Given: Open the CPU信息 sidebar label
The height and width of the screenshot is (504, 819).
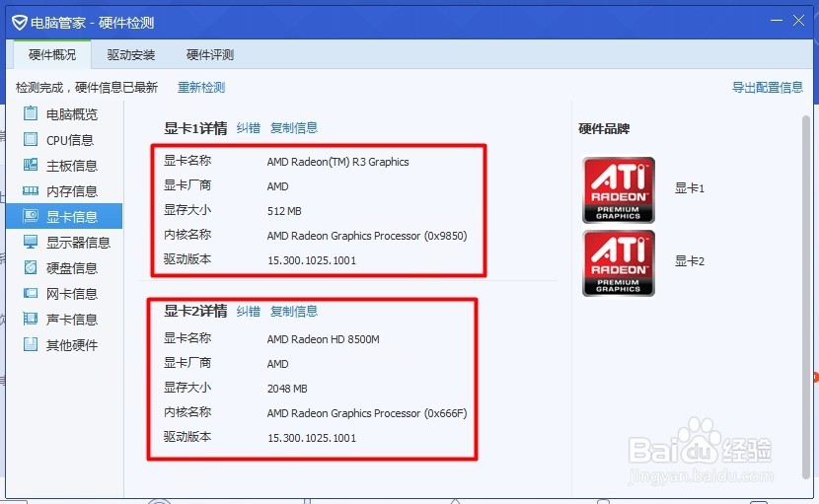Looking at the screenshot, I should tap(69, 140).
